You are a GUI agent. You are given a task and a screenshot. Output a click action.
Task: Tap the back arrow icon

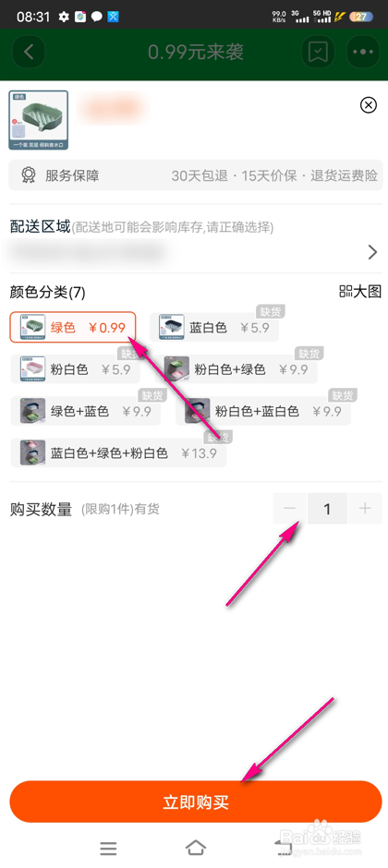29,53
